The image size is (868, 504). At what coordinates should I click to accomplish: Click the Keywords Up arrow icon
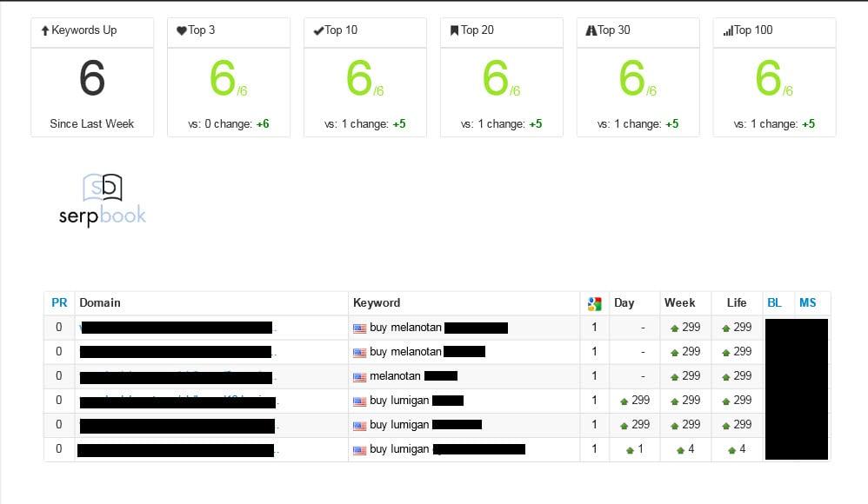[45, 30]
